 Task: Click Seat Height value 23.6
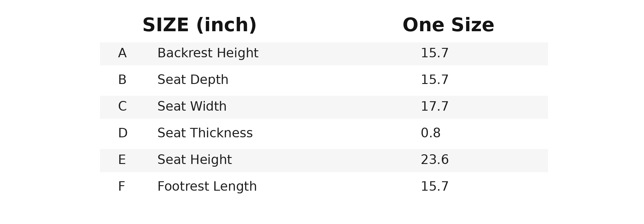point(435,160)
